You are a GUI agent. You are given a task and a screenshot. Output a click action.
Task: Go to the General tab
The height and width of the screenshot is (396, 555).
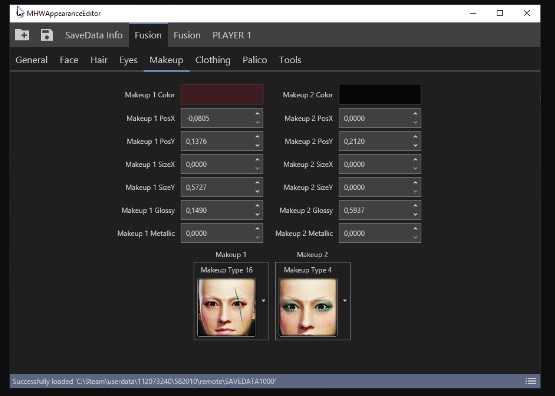coord(32,60)
